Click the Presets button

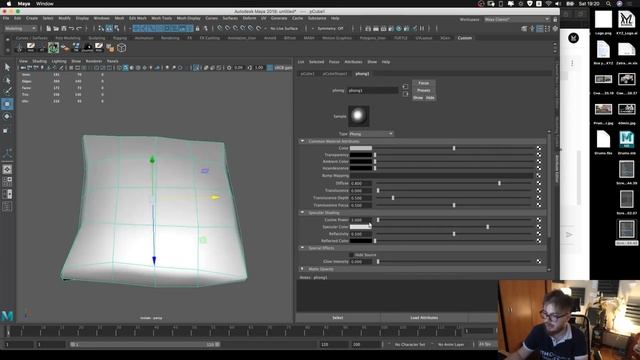point(424,90)
